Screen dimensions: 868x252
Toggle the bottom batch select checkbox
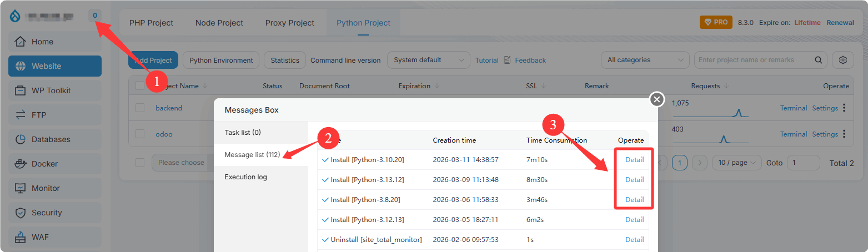[x=140, y=163]
